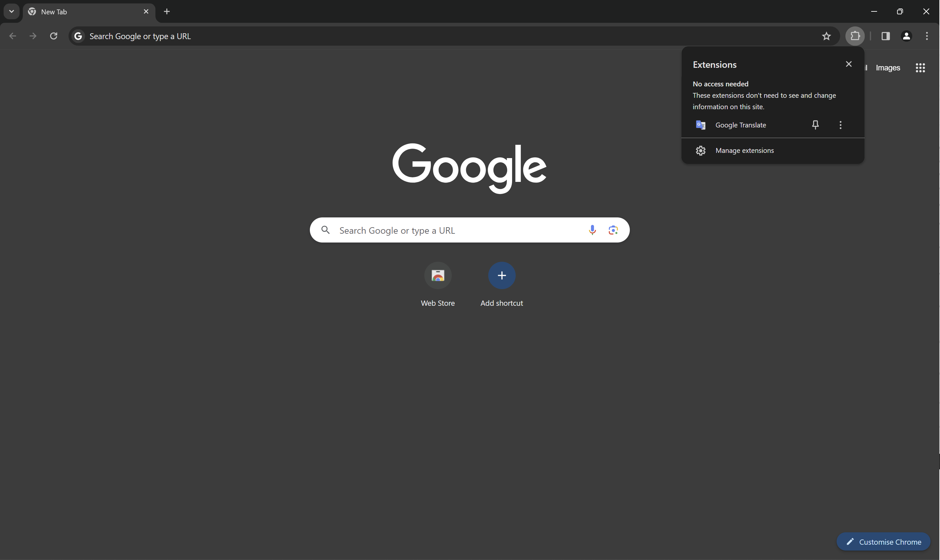This screenshot has height=560, width=940.
Task: Click the Customise Chrome button
Action: tap(883, 542)
